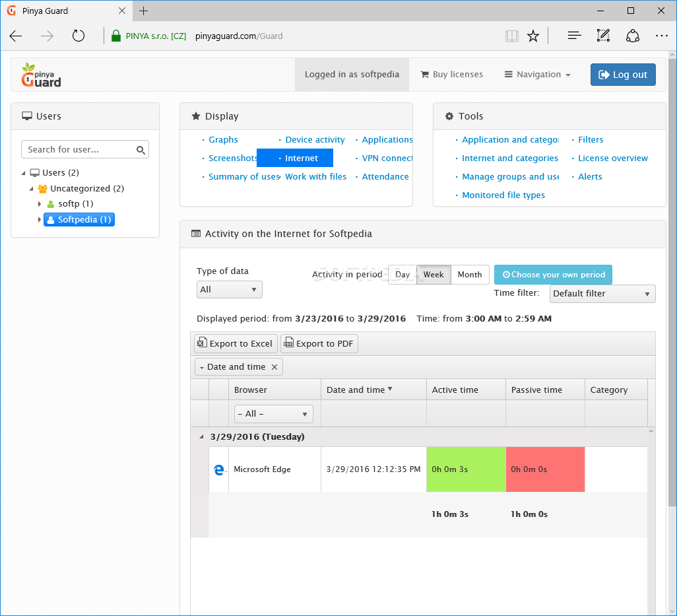
Task: Go back using the browser back arrow
Action: point(16,36)
